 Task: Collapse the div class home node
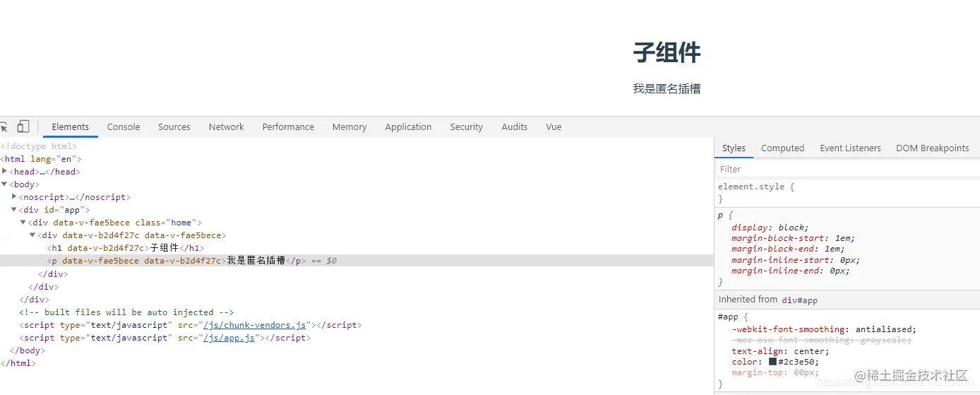tap(23, 222)
